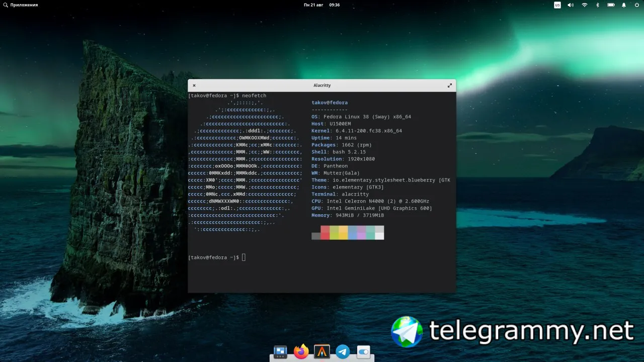Screen dimensions: 644x362
Task: Click the 'Resolution: 1920x1080' line
Action: (x=343, y=159)
